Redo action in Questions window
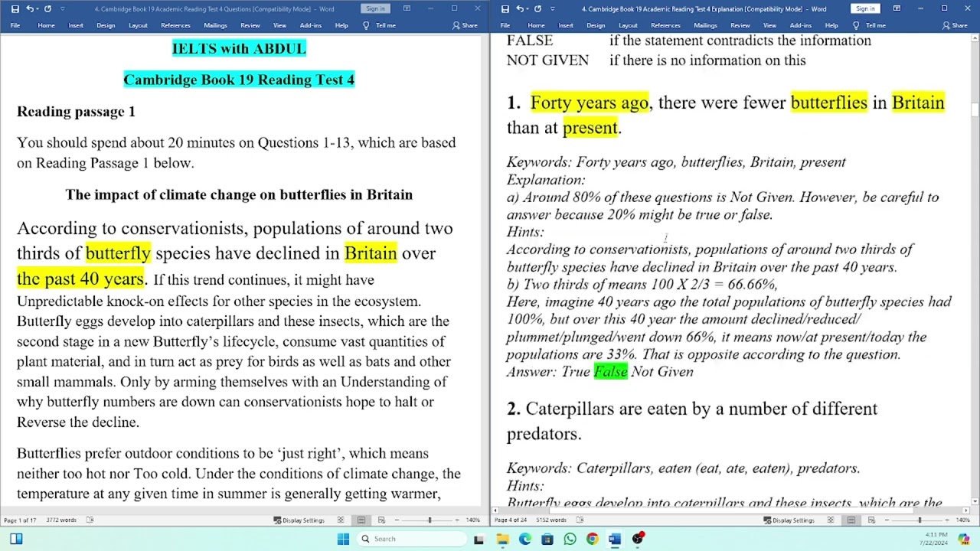Screen dimensions: 980x551 (x=47, y=9)
